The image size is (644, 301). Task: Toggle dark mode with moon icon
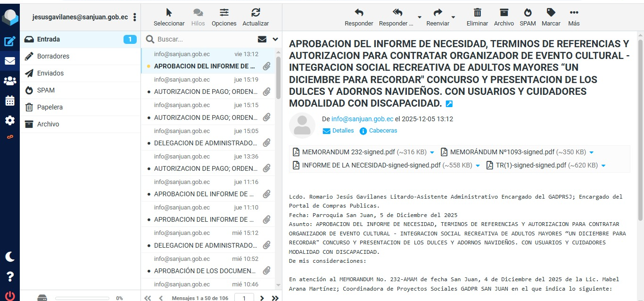9,257
